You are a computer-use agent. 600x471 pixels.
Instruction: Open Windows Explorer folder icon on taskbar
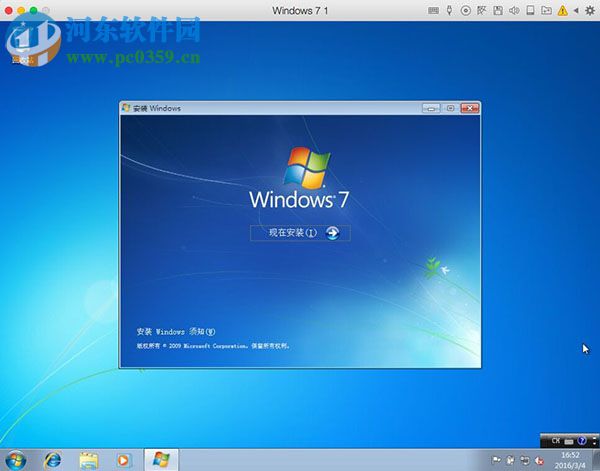(89, 460)
